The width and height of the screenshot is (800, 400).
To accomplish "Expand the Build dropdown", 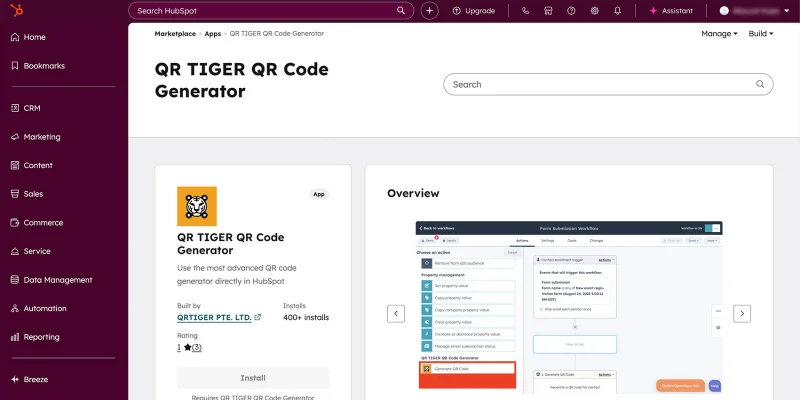I will tap(761, 34).
